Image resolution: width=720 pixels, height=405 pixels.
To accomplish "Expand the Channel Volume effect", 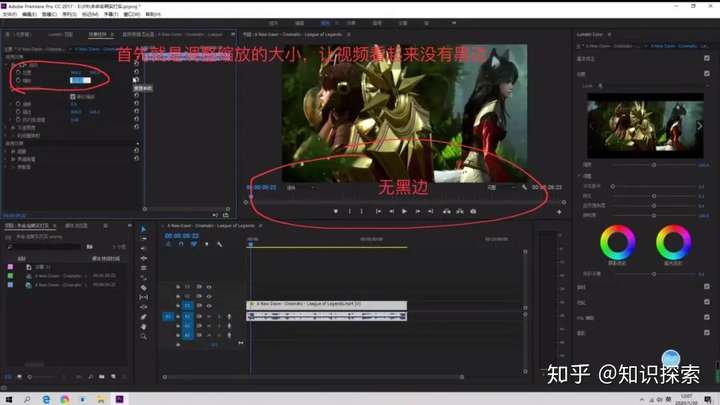I will (x=6, y=159).
